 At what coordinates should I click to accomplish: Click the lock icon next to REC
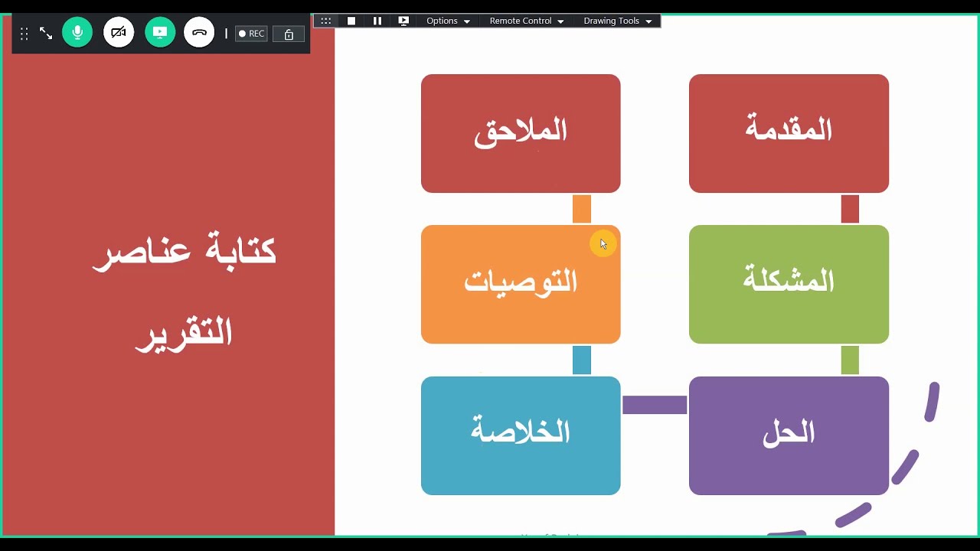click(x=289, y=34)
